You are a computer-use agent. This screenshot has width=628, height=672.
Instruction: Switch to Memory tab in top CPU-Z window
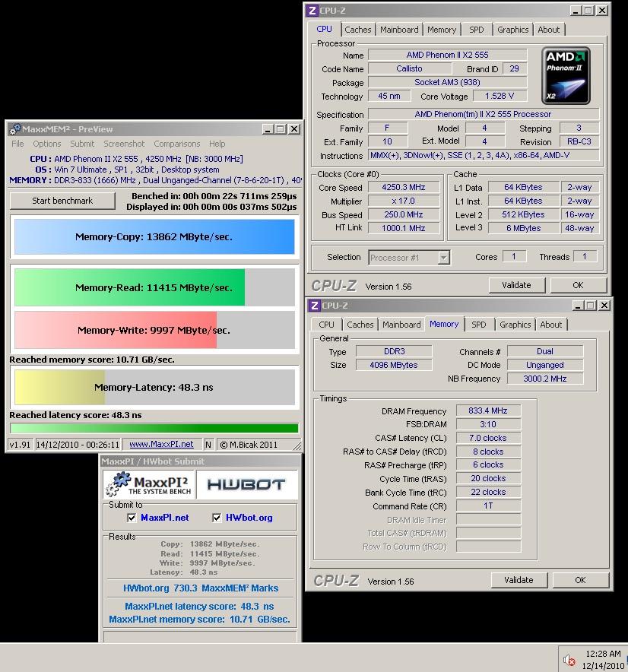point(442,30)
